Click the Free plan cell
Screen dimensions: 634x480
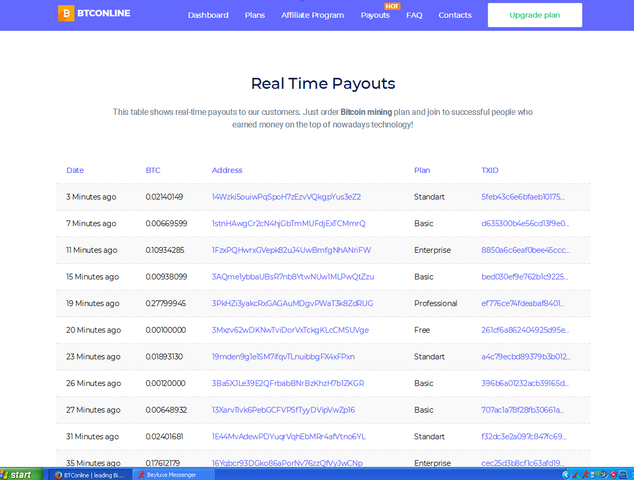pyautogui.click(x=422, y=330)
